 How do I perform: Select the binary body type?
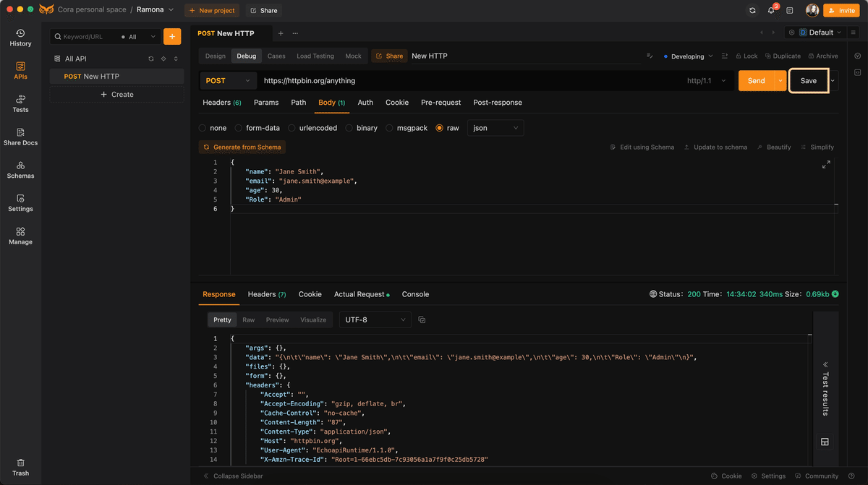(x=349, y=128)
